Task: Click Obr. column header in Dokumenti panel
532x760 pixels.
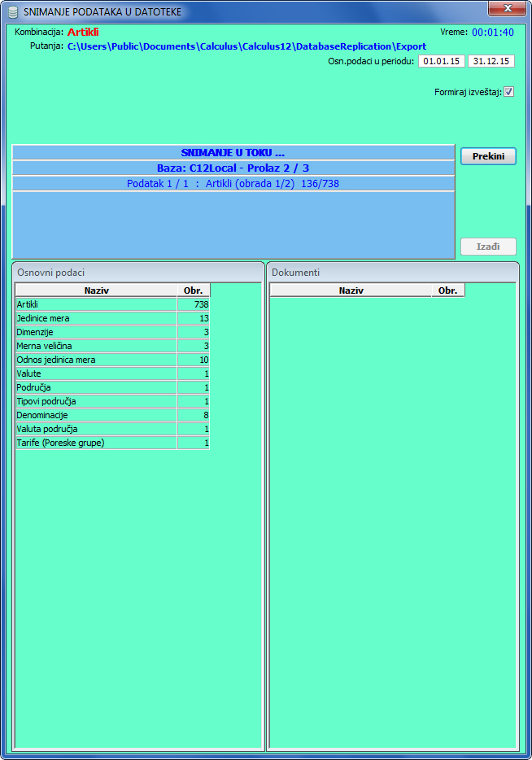Action: pos(447,290)
